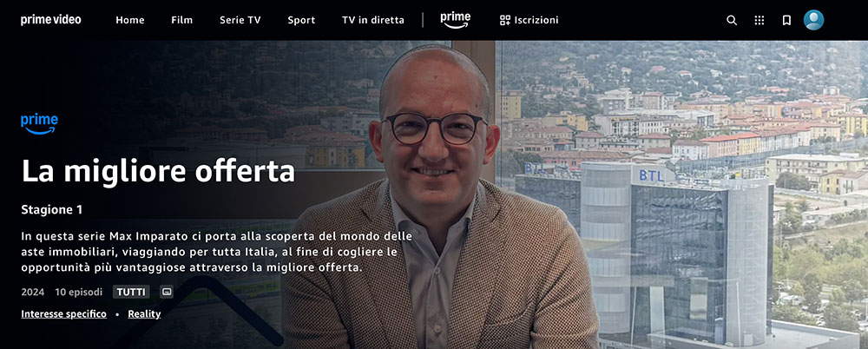Open the user profile avatar
Image resolution: width=868 pixels, height=349 pixels.
tap(813, 20)
